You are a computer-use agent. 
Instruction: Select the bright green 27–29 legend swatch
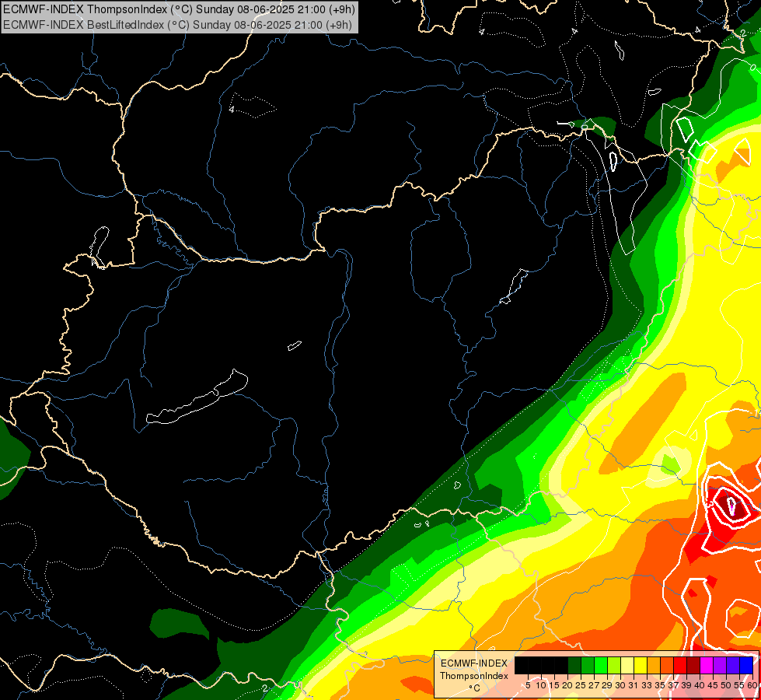pos(601,665)
